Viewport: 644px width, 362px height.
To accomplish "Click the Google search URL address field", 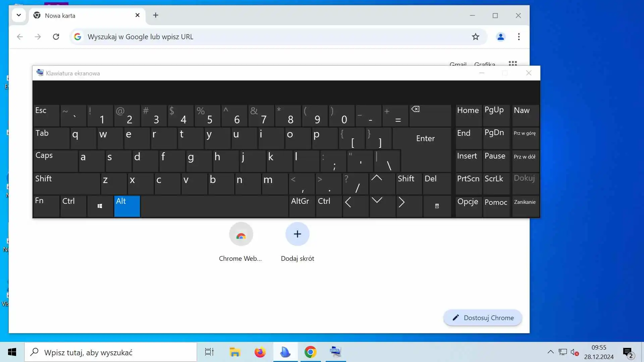I will [268, 37].
